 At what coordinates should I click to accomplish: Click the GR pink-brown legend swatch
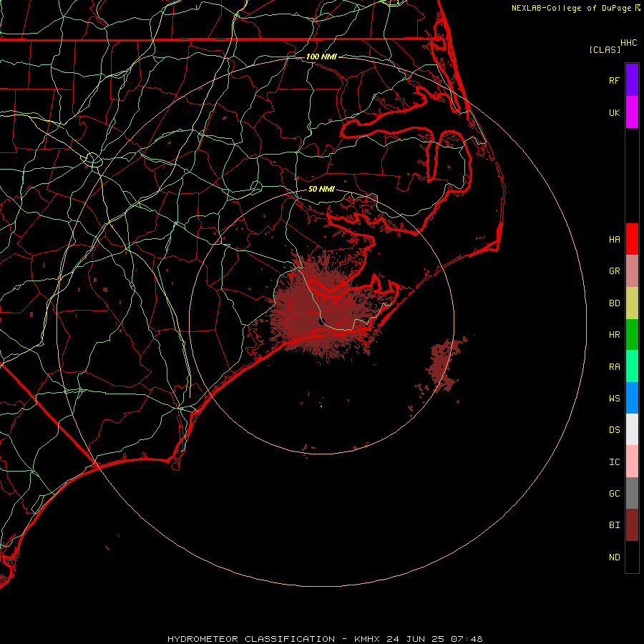point(632,270)
